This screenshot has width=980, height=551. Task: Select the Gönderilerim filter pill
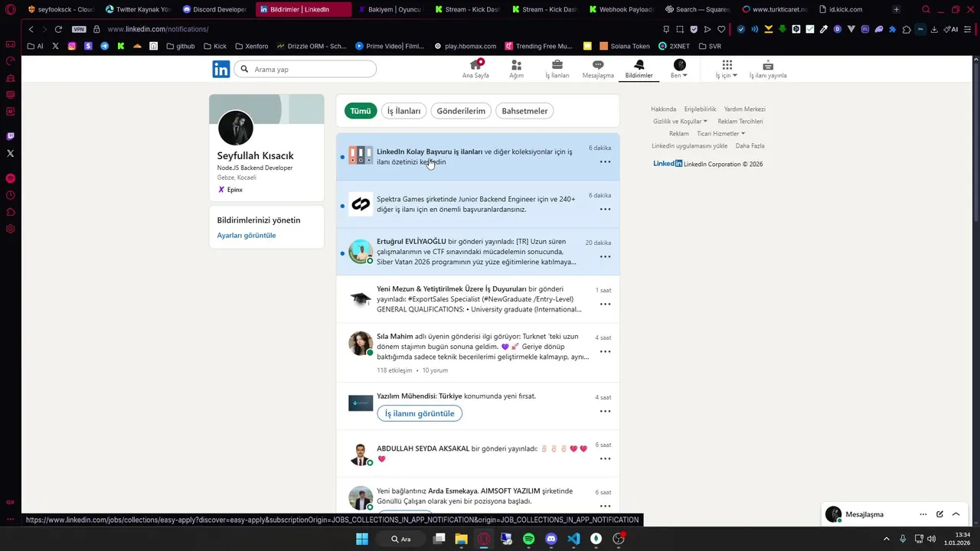click(461, 111)
